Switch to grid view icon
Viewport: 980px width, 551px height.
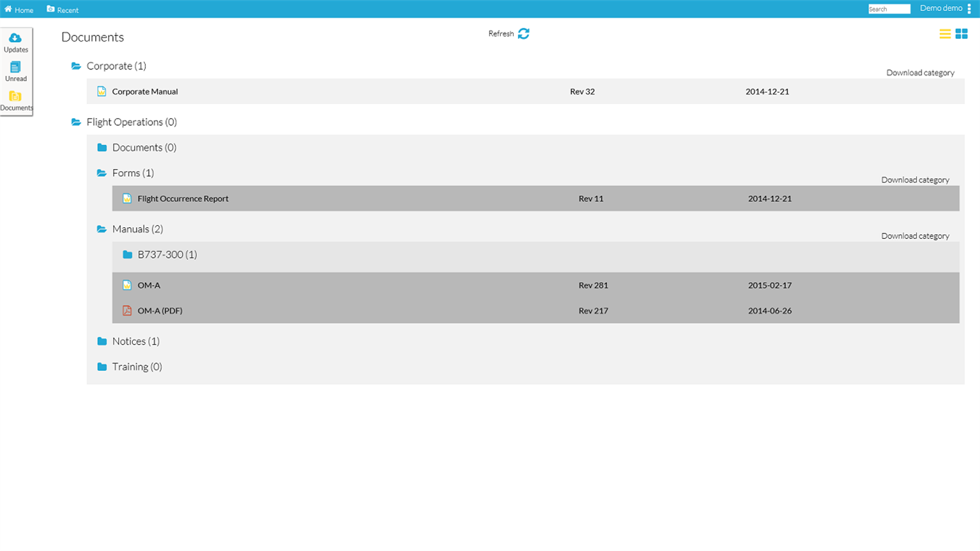(x=962, y=34)
